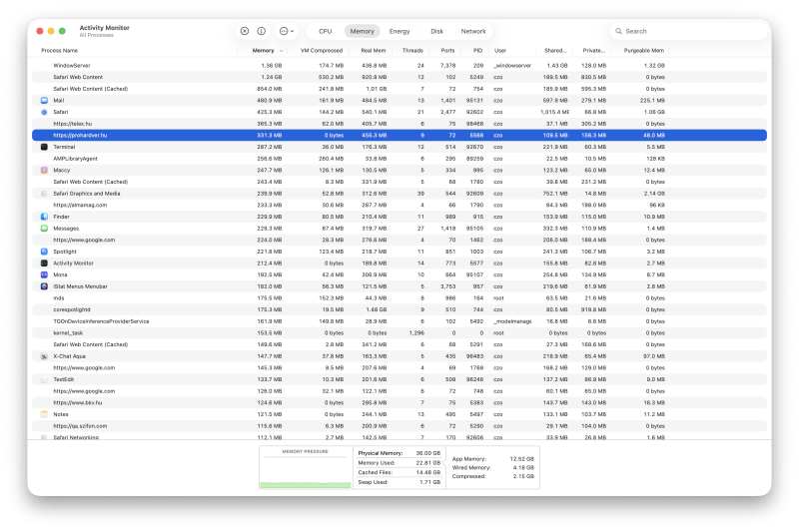Click the Compressed 2.15 GB value
Viewport: 799px width, 532px height.
tap(523, 476)
